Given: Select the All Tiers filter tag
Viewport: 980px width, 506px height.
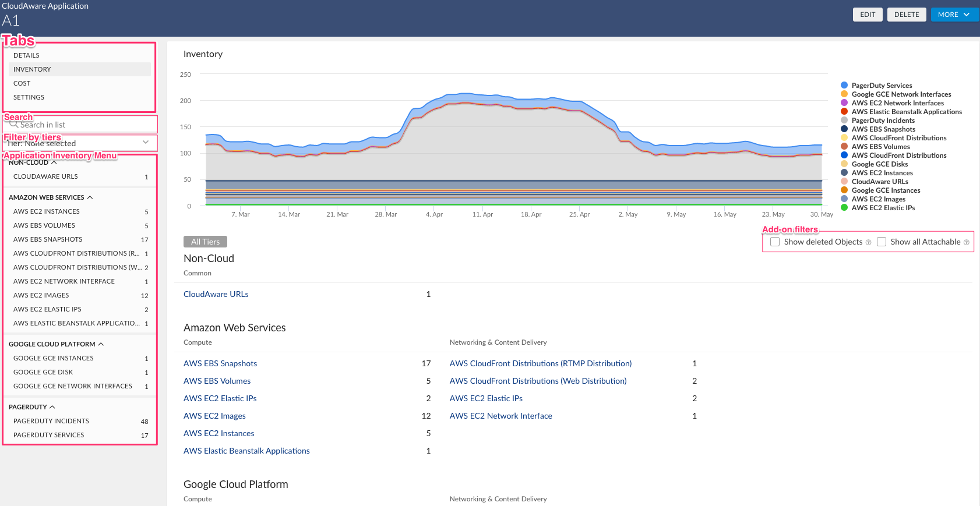Looking at the screenshot, I should pyautogui.click(x=205, y=242).
